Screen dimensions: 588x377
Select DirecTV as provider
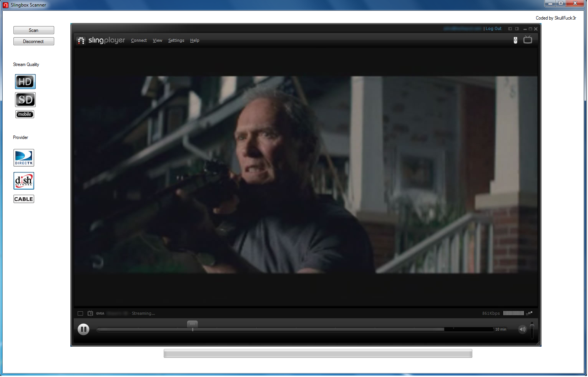click(24, 158)
